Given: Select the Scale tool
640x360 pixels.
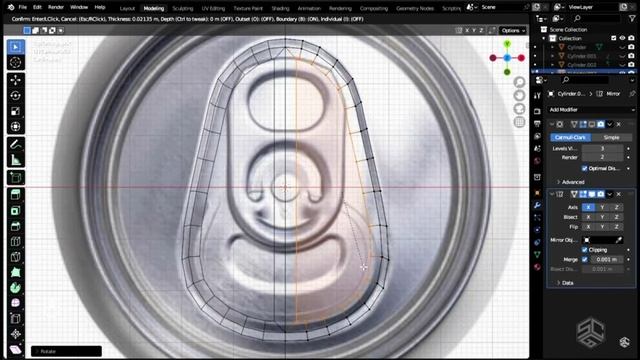Looking at the screenshot, I should tap(16, 111).
